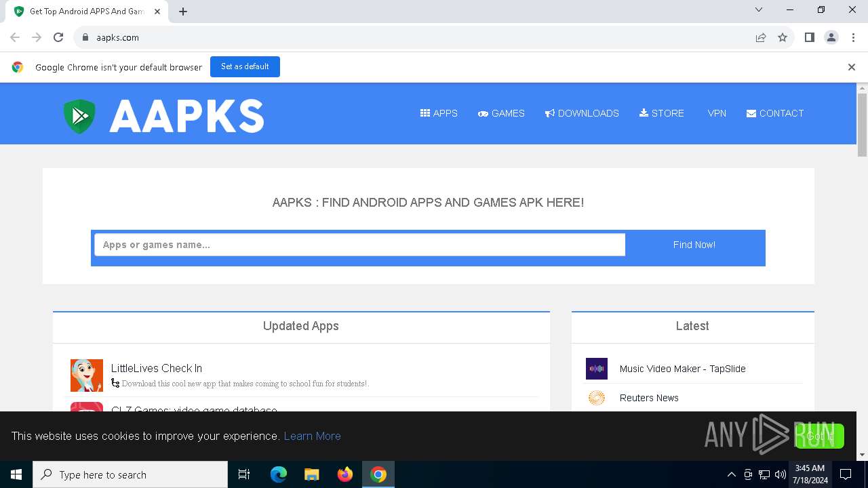Launch Microsoft Edge from the taskbar
Screen dimensions: 868x488
279,474
